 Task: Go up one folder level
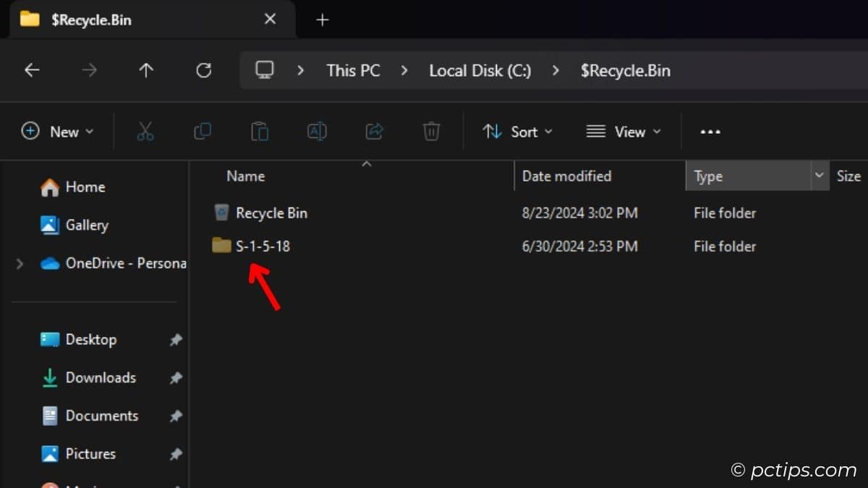tap(146, 70)
